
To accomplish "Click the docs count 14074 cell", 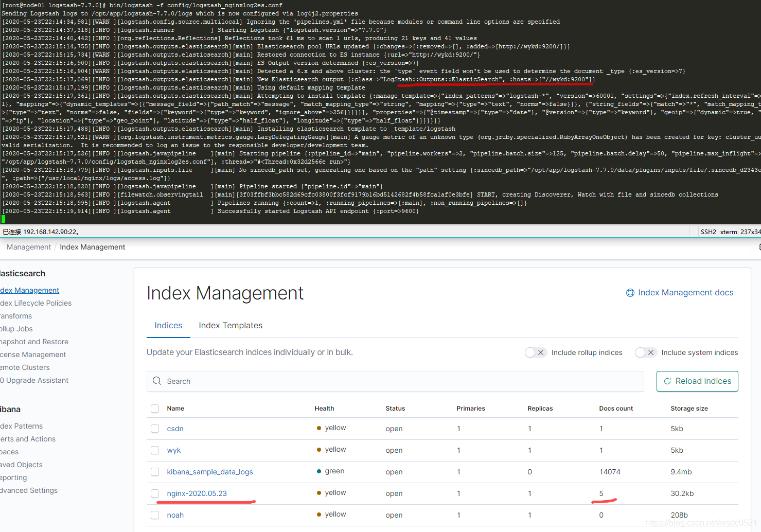I will tap(610, 472).
